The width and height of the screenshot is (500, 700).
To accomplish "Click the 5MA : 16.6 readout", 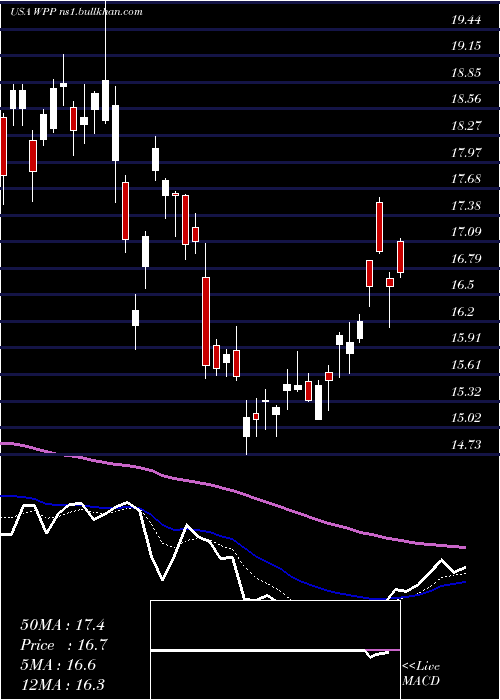I will (x=58, y=665).
